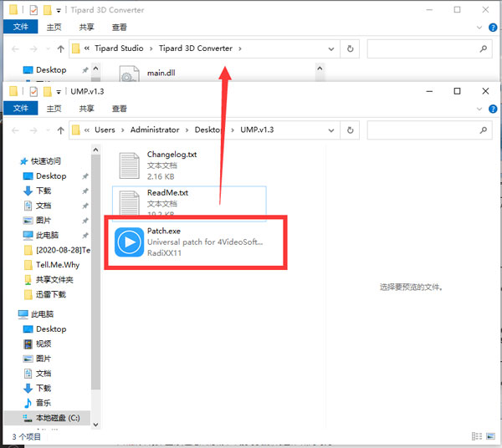Click Tipard 3D Converter breadcrumb segment

tap(196, 48)
